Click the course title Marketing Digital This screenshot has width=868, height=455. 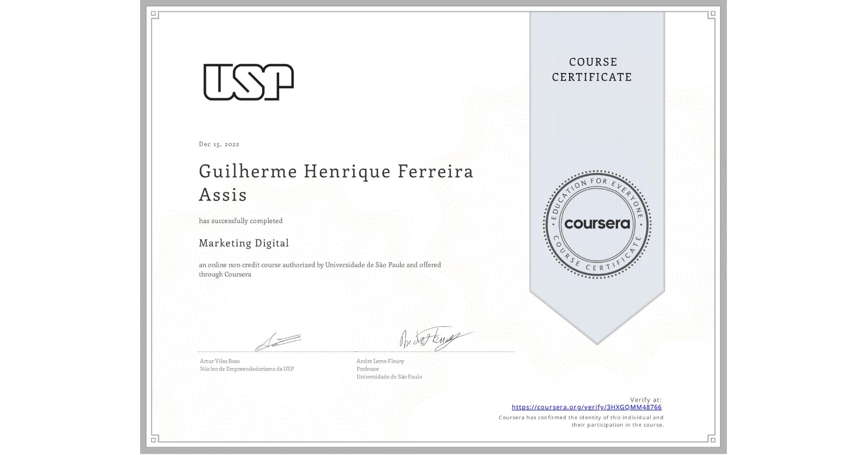(x=243, y=243)
